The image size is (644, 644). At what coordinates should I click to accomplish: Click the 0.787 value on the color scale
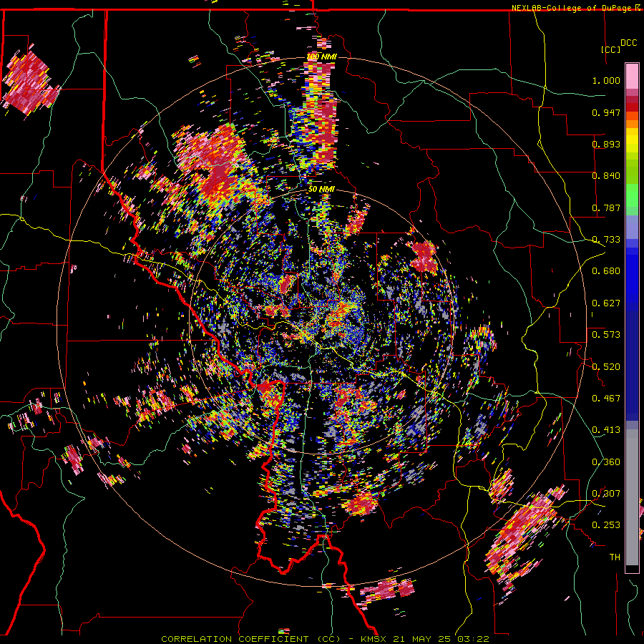pyautogui.click(x=606, y=208)
